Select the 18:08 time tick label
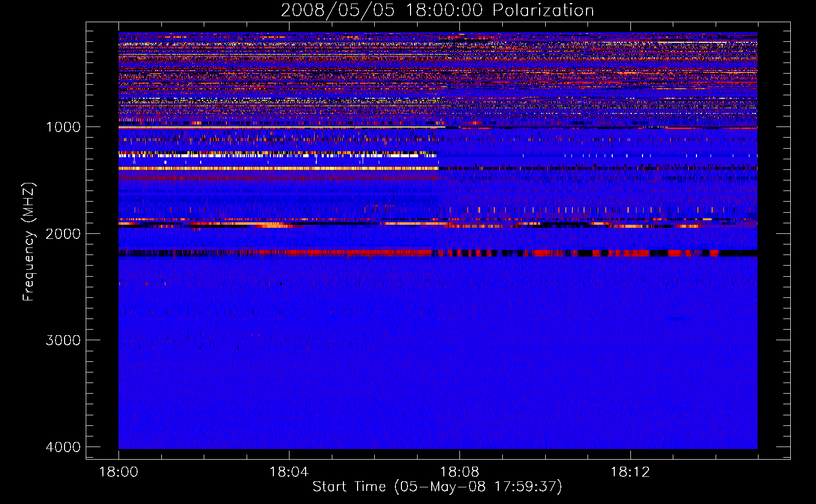The width and height of the screenshot is (816, 504). coord(459,472)
